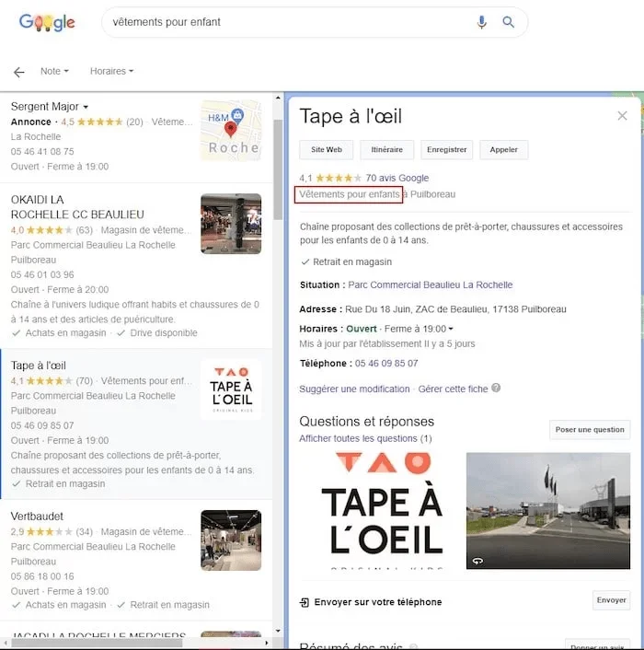The width and height of the screenshot is (644, 650).
Task: Click the Envoyer button
Action: coord(611,600)
